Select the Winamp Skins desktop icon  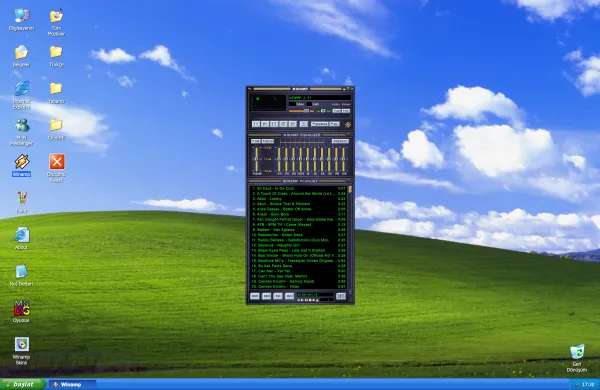[x=21, y=351]
